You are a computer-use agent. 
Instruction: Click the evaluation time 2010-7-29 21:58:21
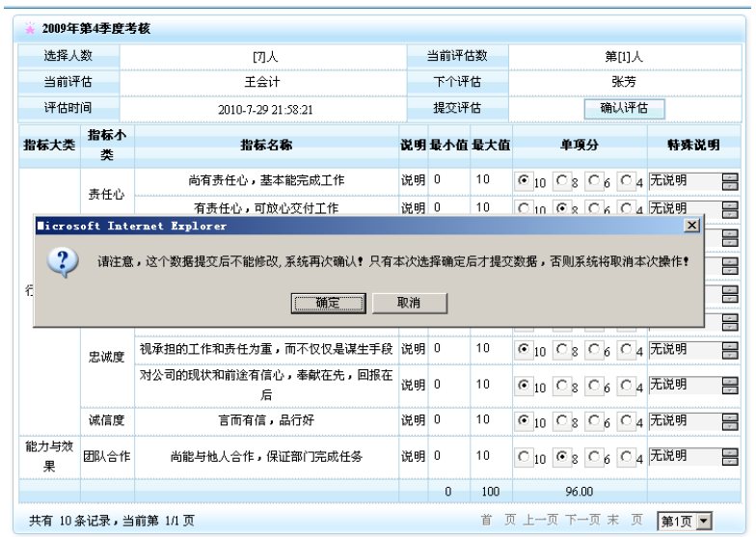265,110
